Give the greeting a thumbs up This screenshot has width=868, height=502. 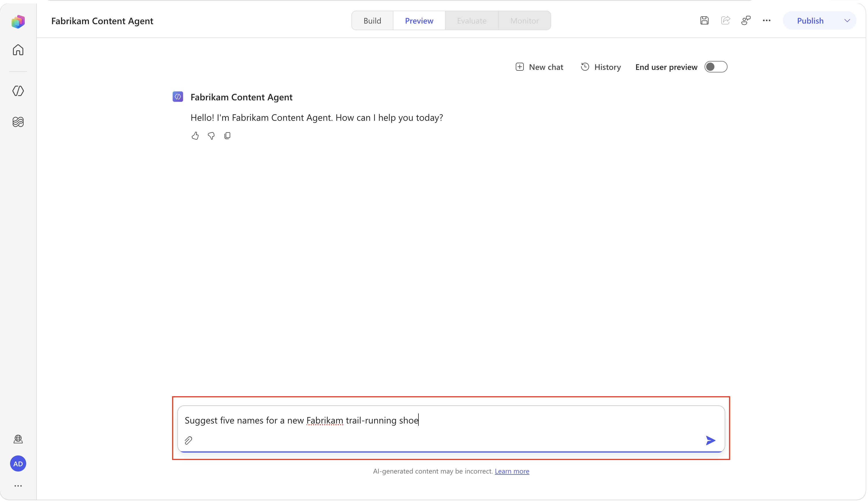195,136
